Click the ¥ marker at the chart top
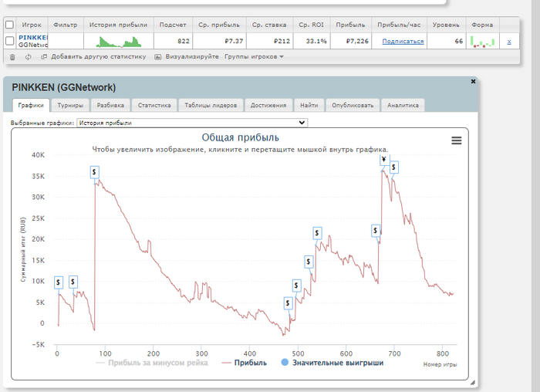This screenshot has width=540, height=392. (x=384, y=159)
